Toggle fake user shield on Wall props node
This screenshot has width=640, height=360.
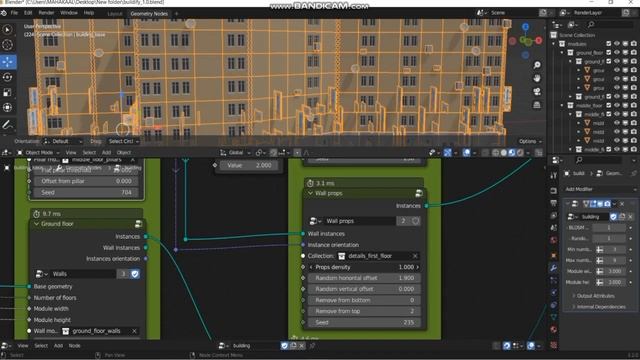pyautogui.click(x=416, y=221)
